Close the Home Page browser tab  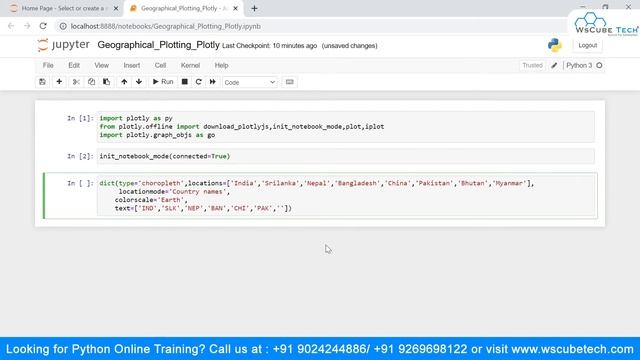[116, 9]
